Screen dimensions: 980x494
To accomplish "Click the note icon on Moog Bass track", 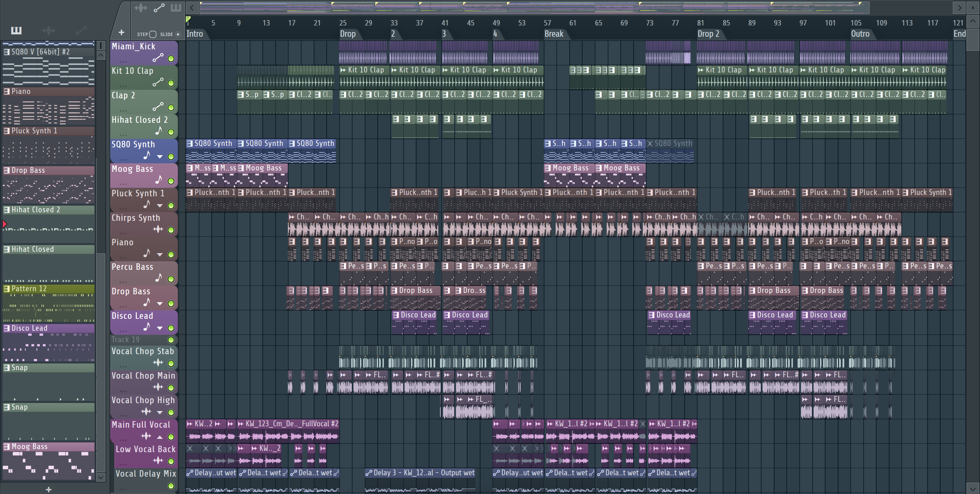I will point(159,180).
